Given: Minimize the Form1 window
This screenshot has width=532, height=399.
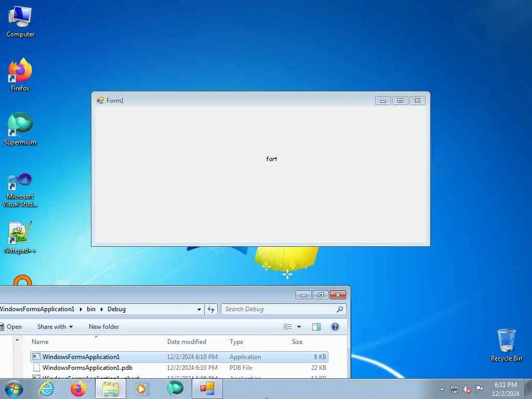Looking at the screenshot, I should tap(383, 101).
